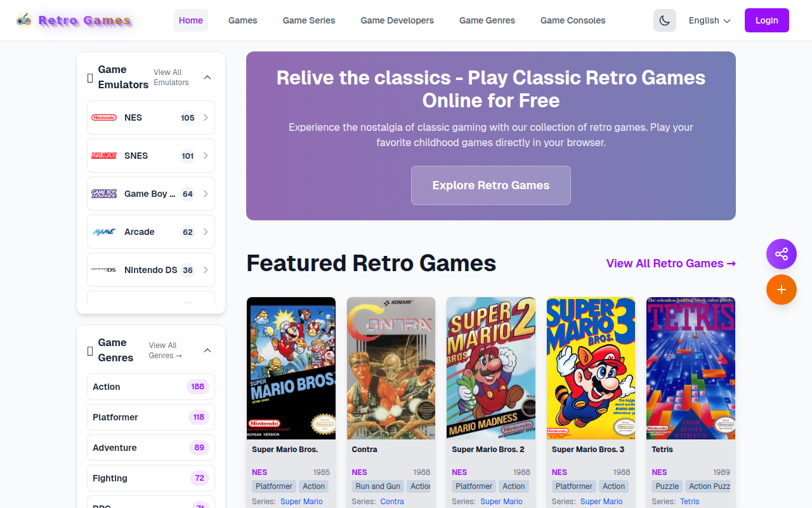Click the purple Login button
Viewport: 812px width, 508px height.
767,20
